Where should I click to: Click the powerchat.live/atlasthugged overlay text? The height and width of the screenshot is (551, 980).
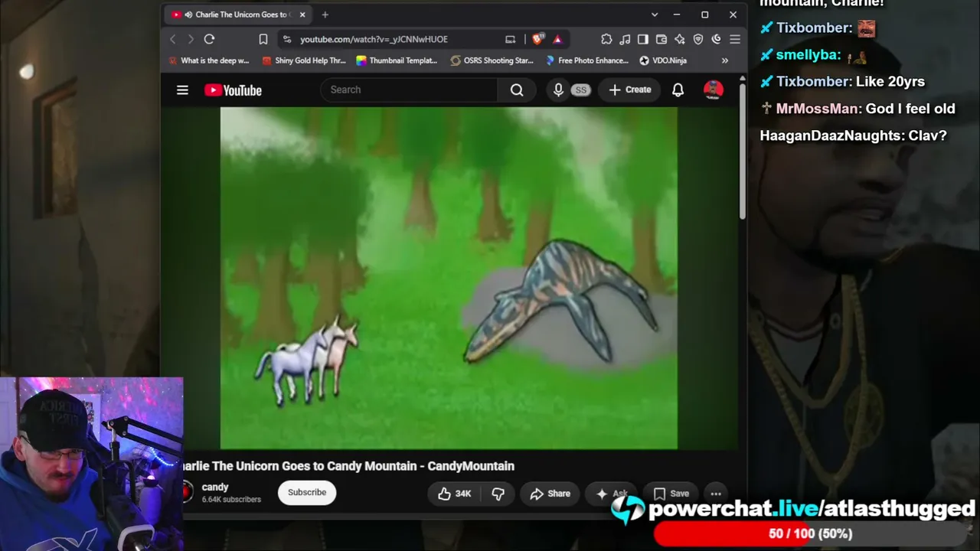812,509
